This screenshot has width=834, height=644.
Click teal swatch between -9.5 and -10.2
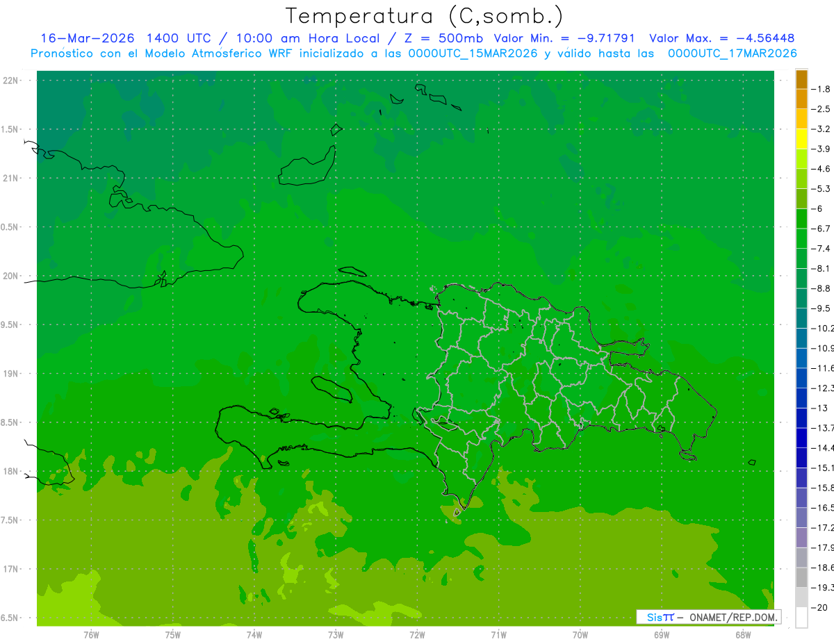(801, 318)
